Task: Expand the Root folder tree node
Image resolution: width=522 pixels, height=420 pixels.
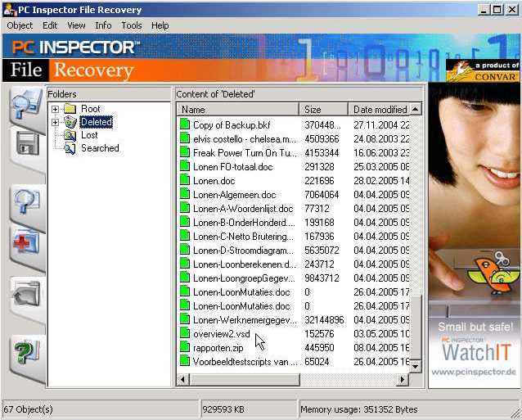Action: (56, 109)
